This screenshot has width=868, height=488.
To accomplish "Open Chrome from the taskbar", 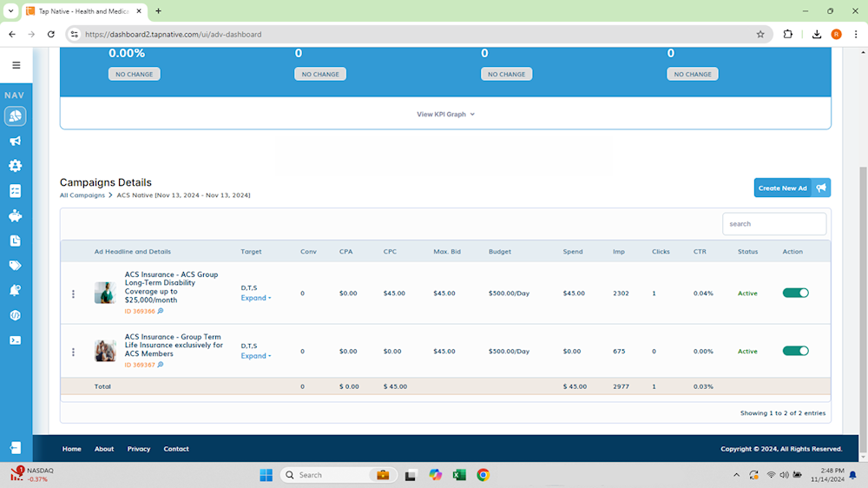I will click(x=483, y=475).
